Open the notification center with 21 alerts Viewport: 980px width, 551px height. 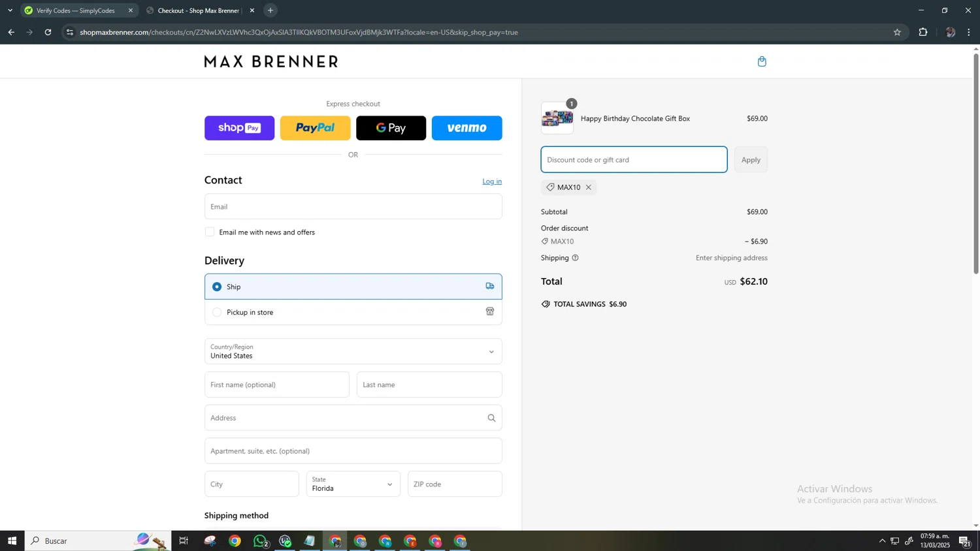(964, 541)
